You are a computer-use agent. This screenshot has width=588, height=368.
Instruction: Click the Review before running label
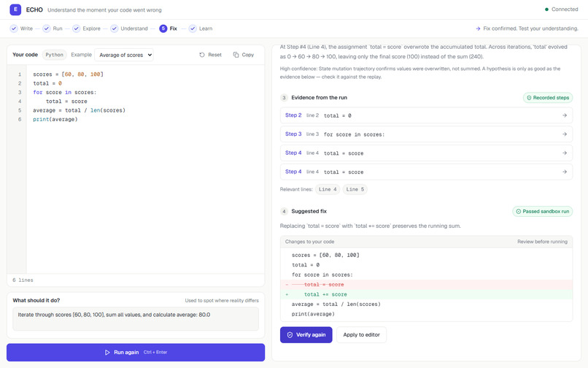click(542, 242)
